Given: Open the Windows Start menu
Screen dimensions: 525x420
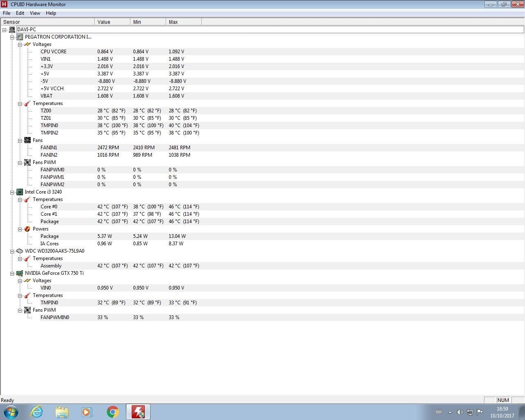Looking at the screenshot, I should point(11,412).
